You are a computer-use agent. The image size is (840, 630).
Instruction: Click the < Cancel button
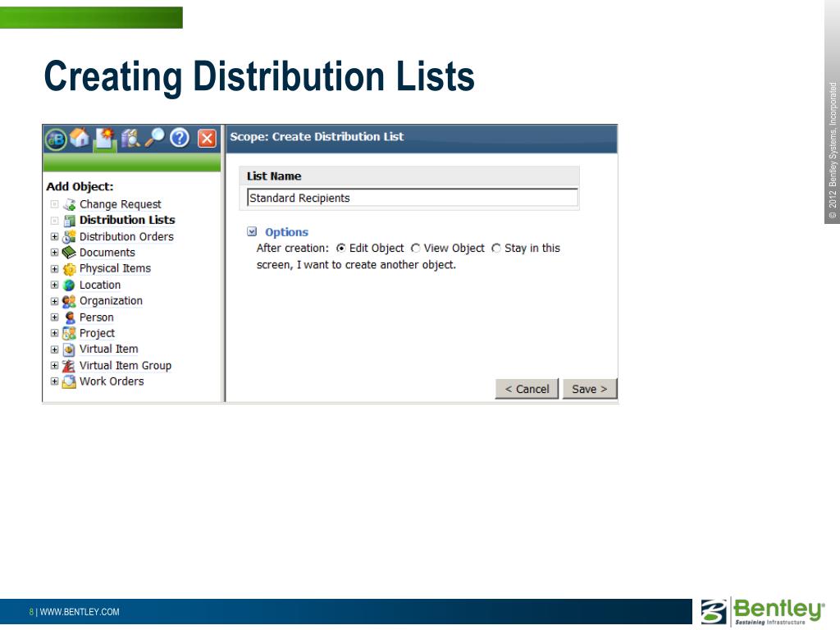point(527,389)
